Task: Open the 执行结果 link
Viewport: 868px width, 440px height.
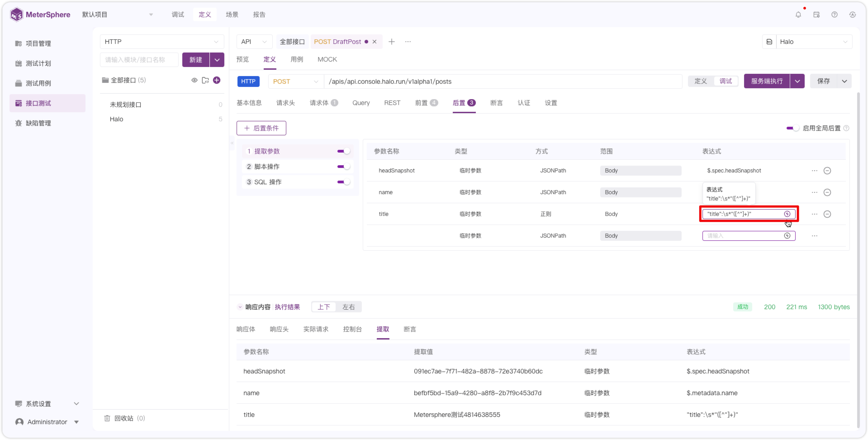Action: click(x=287, y=307)
